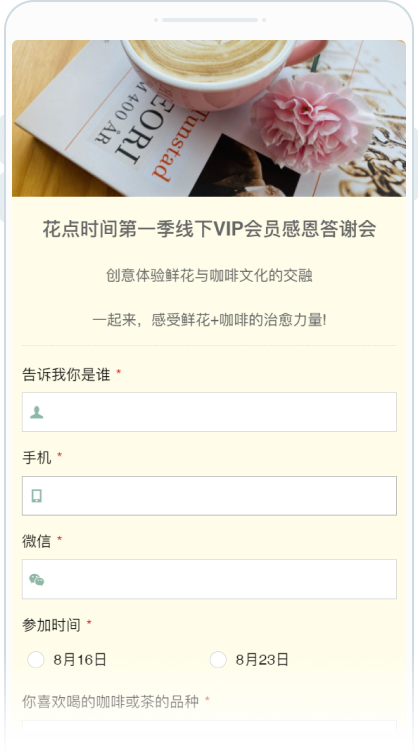The image size is (420, 756).
Task: Focus the 手机 phone number input field
Action: (209, 496)
